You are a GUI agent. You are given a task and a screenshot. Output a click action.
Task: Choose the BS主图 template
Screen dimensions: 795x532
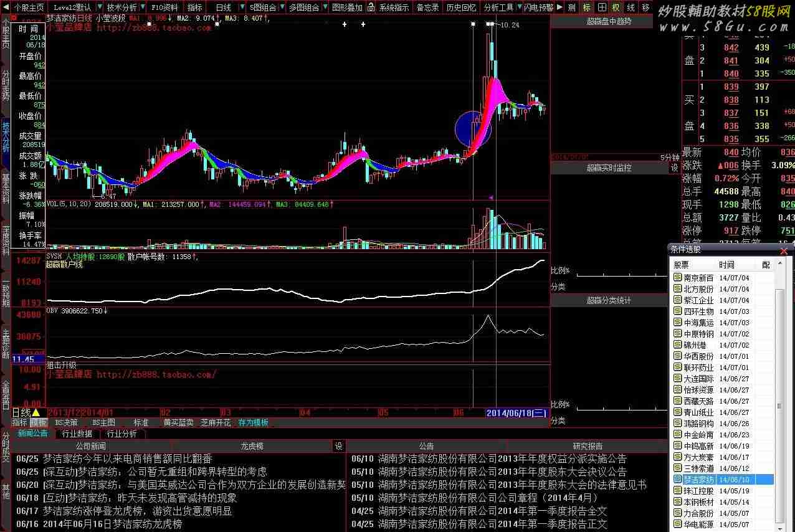click(103, 422)
